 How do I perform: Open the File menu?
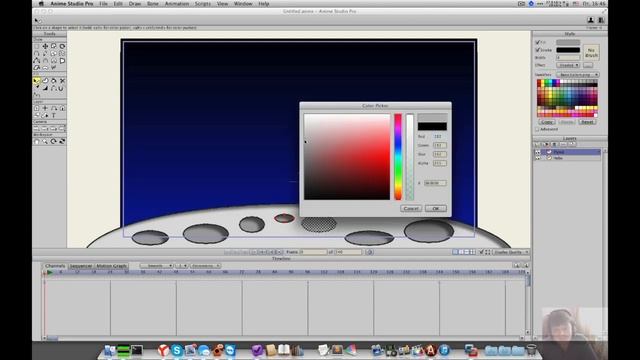[x=103, y=4]
